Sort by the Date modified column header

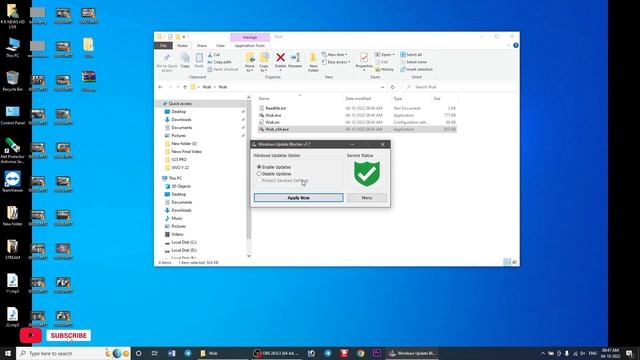click(x=358, y=98)
